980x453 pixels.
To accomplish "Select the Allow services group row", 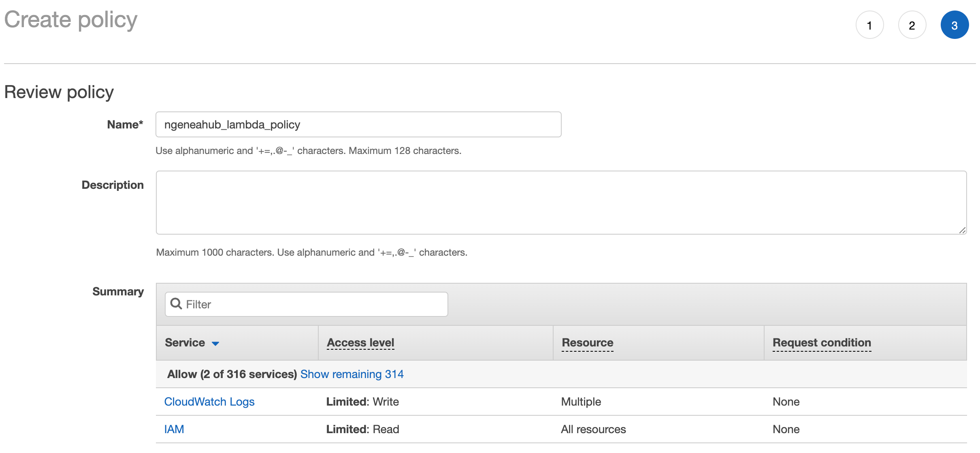I will click(x=232, y=374).
